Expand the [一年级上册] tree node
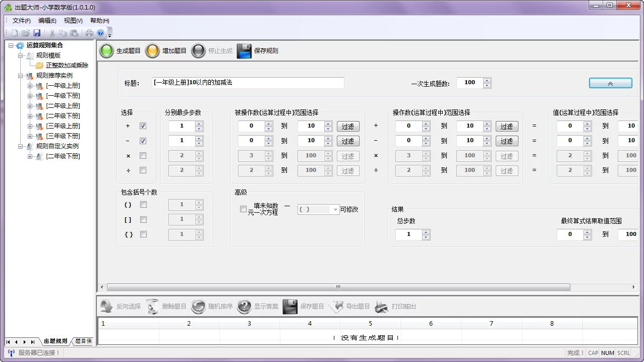This screenshot has width=644, height=362. tap(30, 86)
